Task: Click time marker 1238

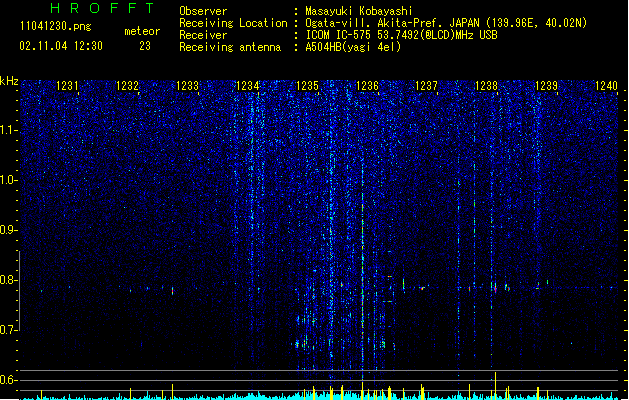Action: coord(486,86)
